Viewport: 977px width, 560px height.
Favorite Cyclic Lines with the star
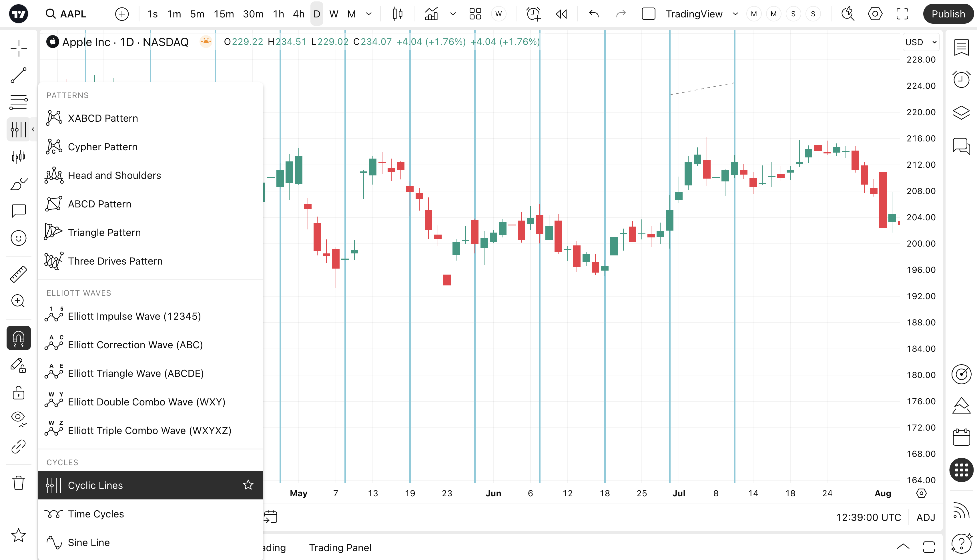coord(248,485)
